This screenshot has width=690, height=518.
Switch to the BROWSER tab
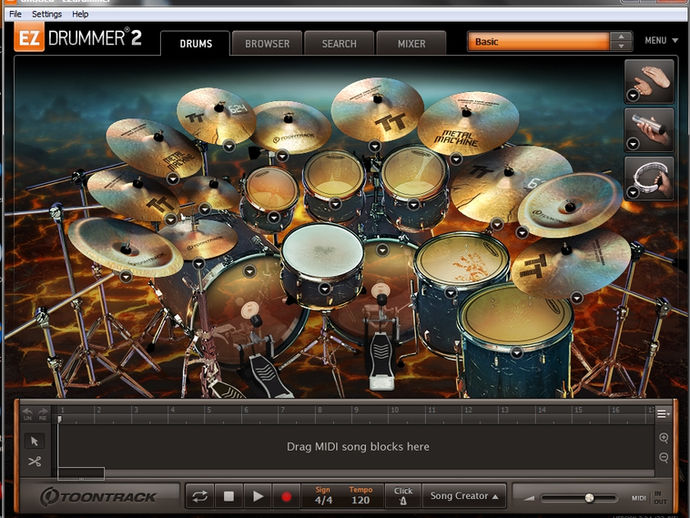click(267, 44)
